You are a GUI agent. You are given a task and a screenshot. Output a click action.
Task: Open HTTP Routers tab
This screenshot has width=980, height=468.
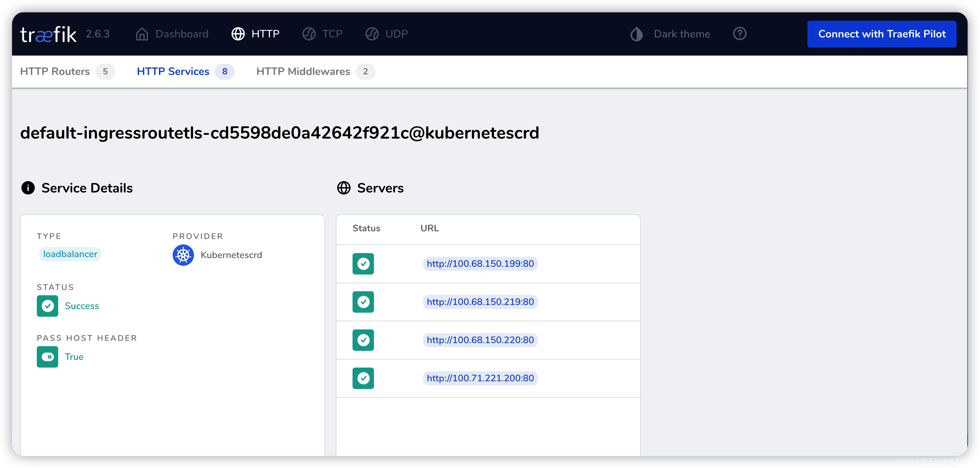pyautogui.click(x=67, y=72)
